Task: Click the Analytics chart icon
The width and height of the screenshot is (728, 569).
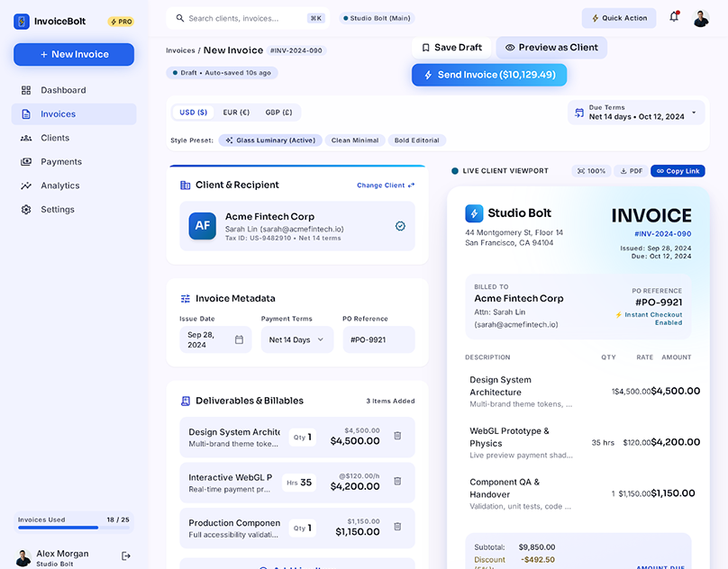Action: [26, 185]
